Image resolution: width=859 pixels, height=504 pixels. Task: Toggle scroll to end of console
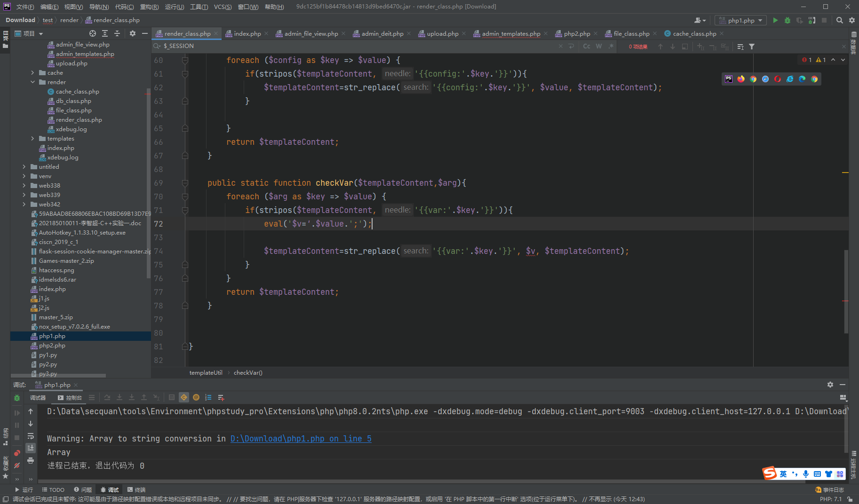(x=31, y=448)
